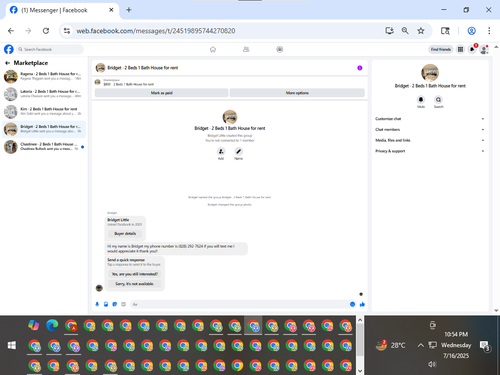The height and width of the screenshot is (375, 500).
Task: Click the Marketplace listing thumbnail in banner
Action: (98, 82)
